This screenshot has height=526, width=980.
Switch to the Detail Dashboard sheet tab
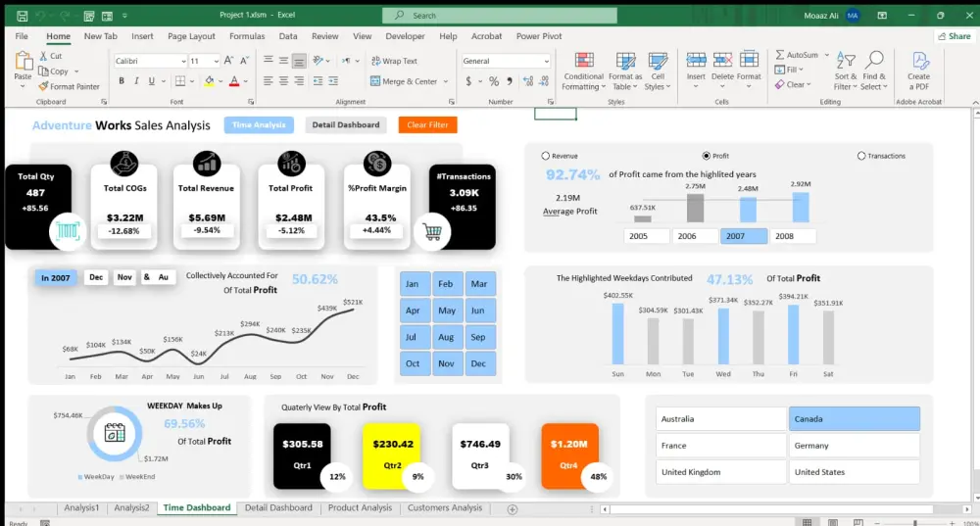coord(278,508)
